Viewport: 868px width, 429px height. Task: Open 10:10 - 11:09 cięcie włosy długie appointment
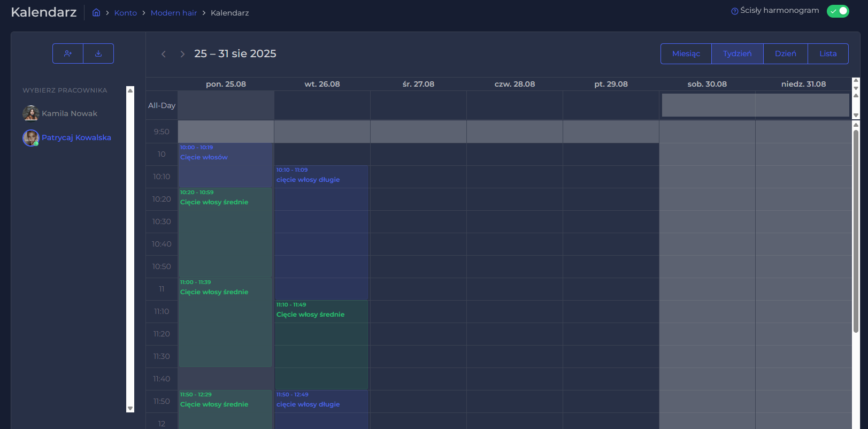coord(321,232)
